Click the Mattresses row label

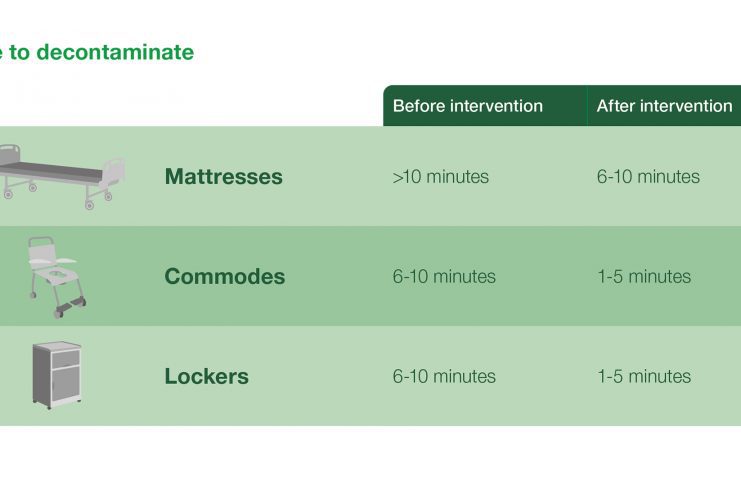tap(223, 177)
